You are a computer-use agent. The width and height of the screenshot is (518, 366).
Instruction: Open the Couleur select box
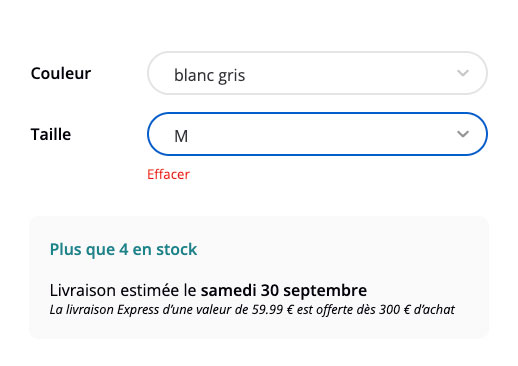317,73
